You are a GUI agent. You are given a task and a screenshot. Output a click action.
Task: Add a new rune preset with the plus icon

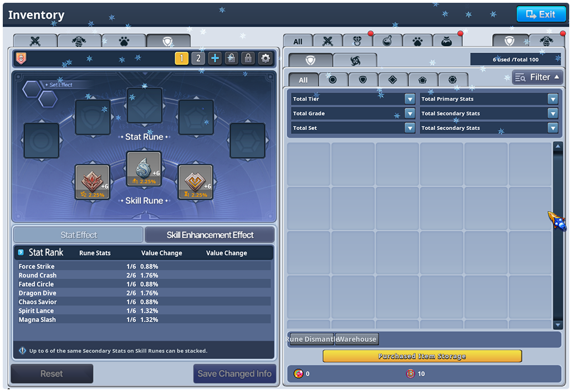pos(215,58)
